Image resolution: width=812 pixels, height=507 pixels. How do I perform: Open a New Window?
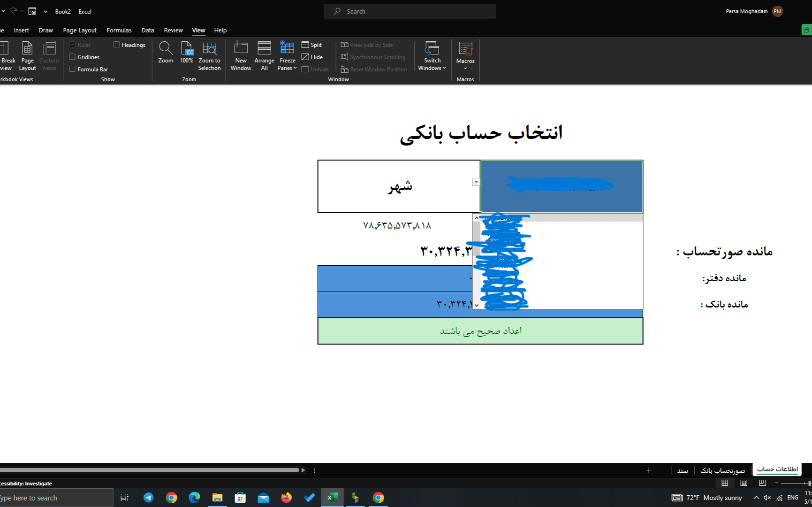241,56
